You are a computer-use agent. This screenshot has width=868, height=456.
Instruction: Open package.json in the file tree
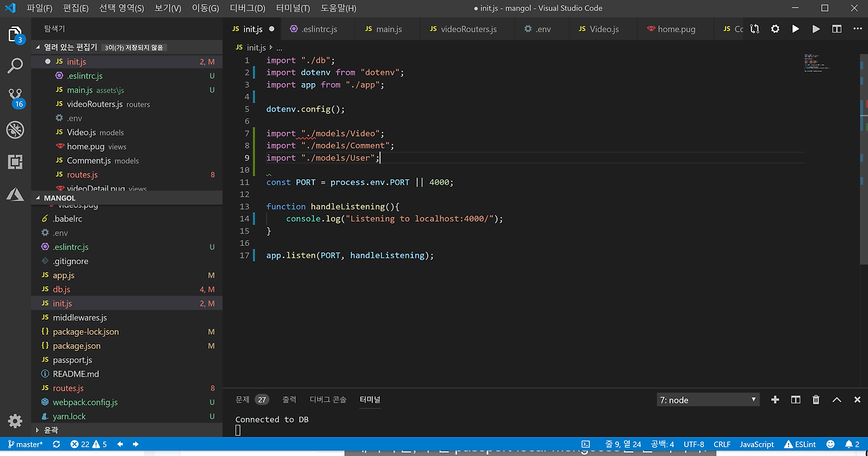pyautogui.click(x=127, y=346)
